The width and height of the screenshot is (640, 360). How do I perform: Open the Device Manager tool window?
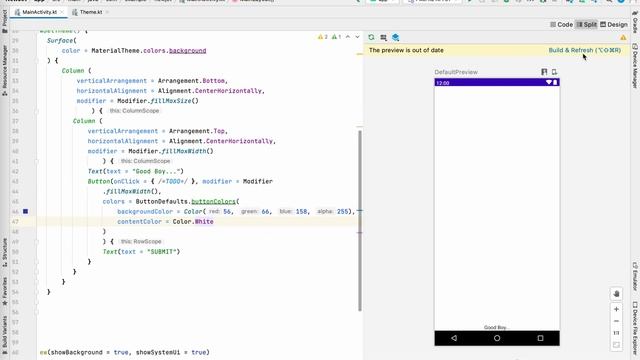(635, 65)
